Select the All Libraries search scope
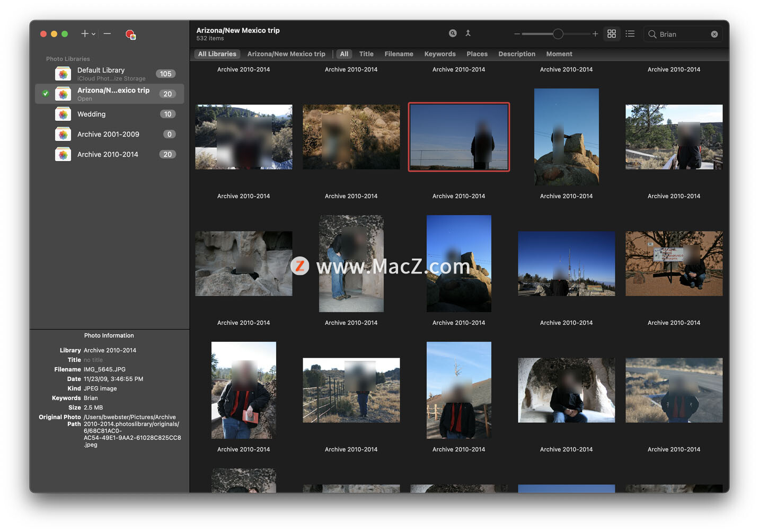The width and height of the screenshot is (759, 532). 217,54
